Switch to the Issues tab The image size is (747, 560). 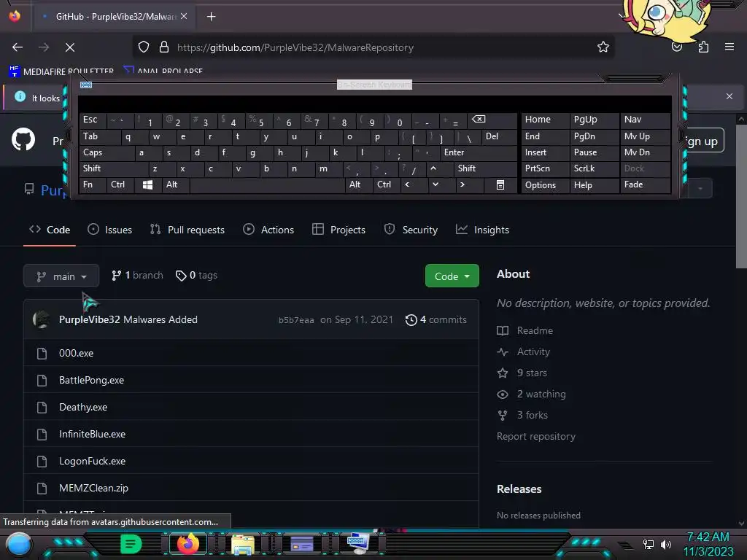tap(109, 230)
